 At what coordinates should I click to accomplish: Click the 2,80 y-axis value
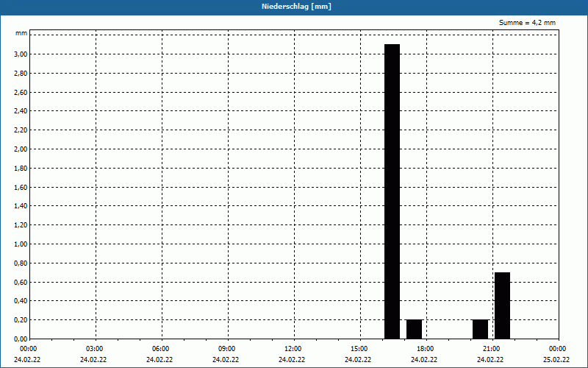[21, 73]
